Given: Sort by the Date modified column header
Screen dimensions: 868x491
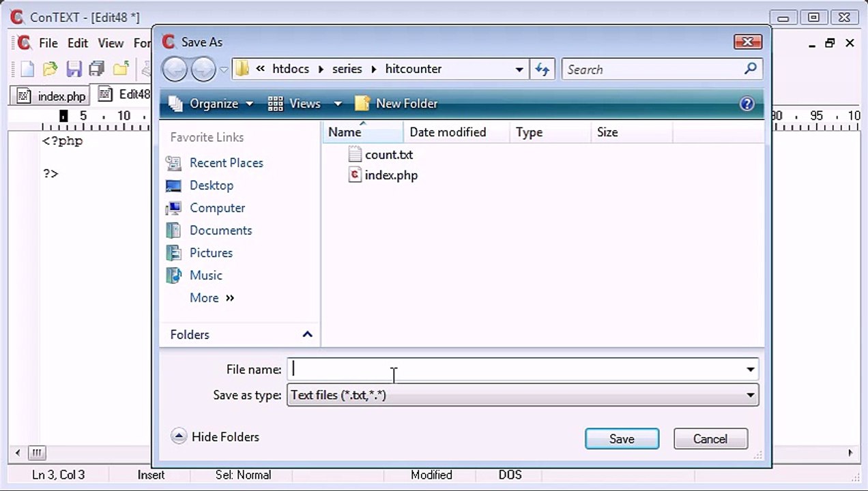Looking at the screenshot, I should tap(457, 132).
